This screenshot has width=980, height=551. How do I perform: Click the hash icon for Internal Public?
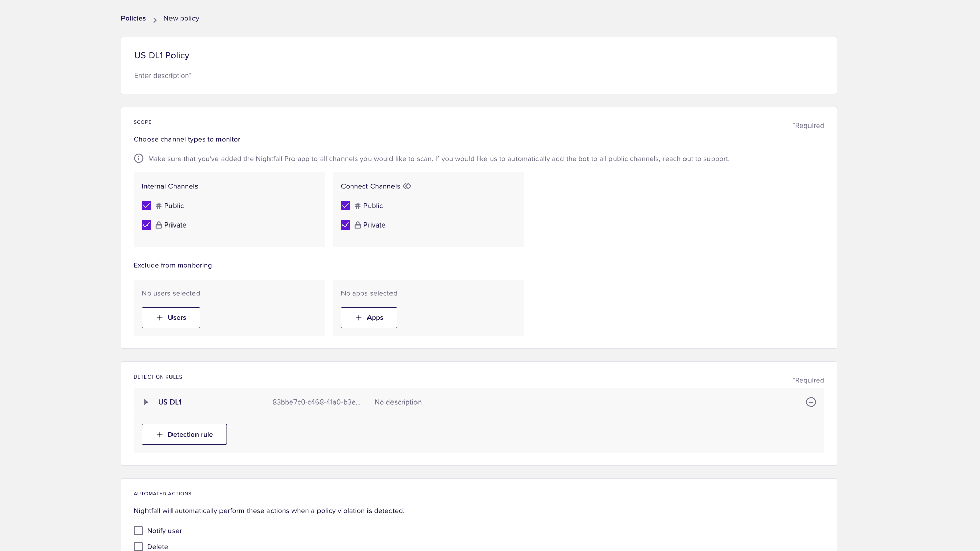tap(159, 206)
